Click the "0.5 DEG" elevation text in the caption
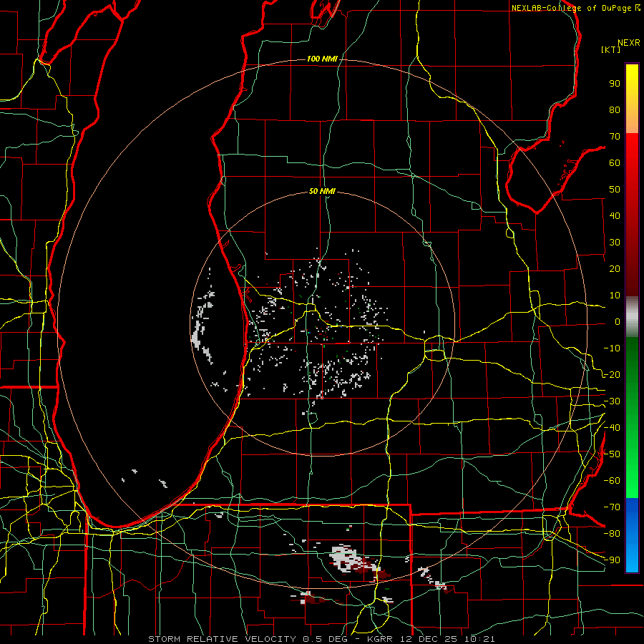This screenshot has height=644, width=644. [326, 639]
